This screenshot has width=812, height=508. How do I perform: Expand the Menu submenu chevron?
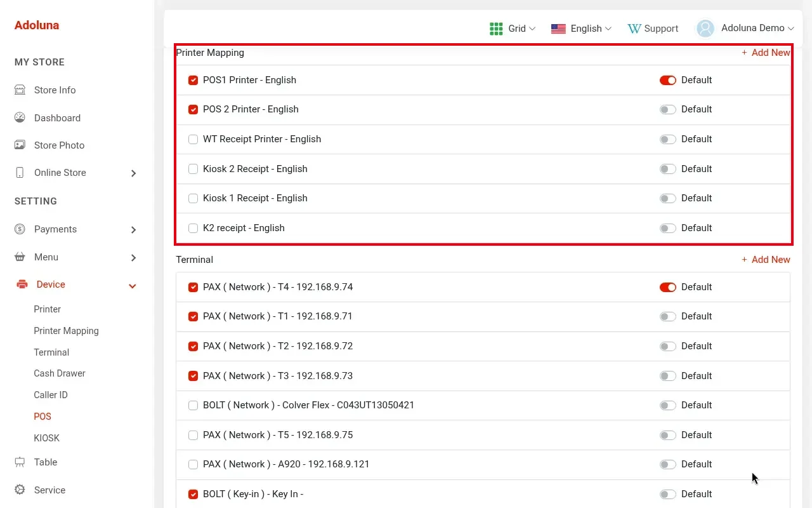(x=133, y=258)
